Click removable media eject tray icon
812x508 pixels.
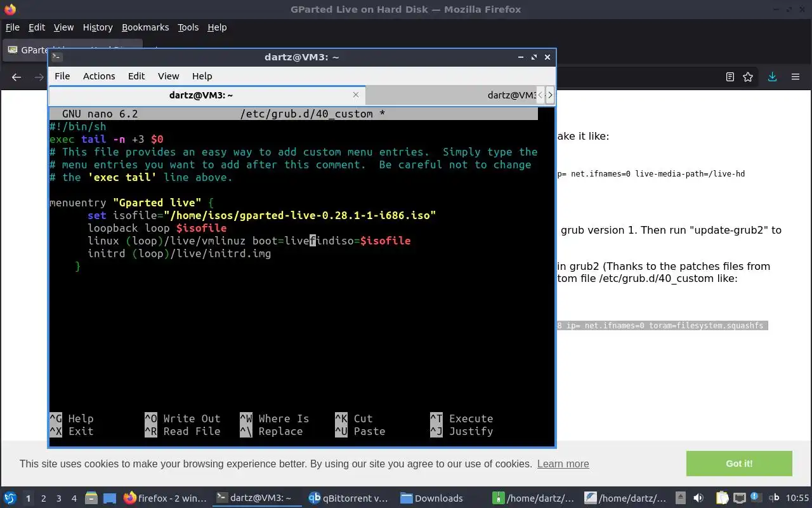click(x=681, y=498)
